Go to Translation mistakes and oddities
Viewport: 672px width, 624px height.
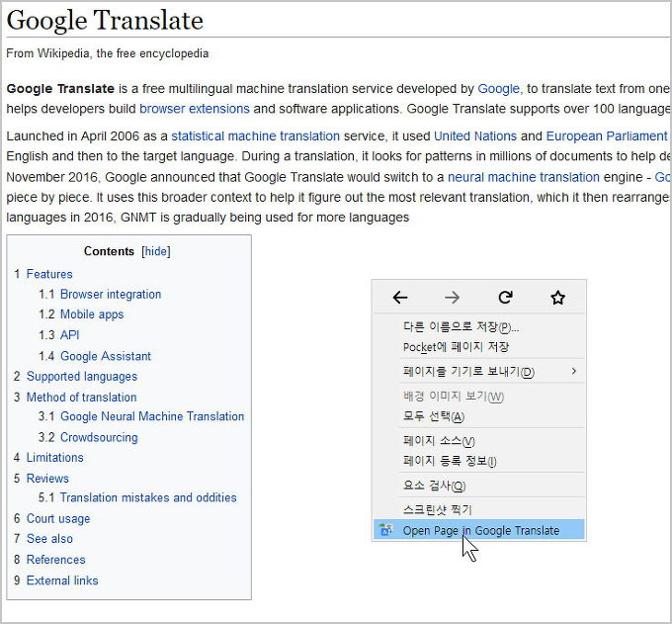click(x=148, y=497)
